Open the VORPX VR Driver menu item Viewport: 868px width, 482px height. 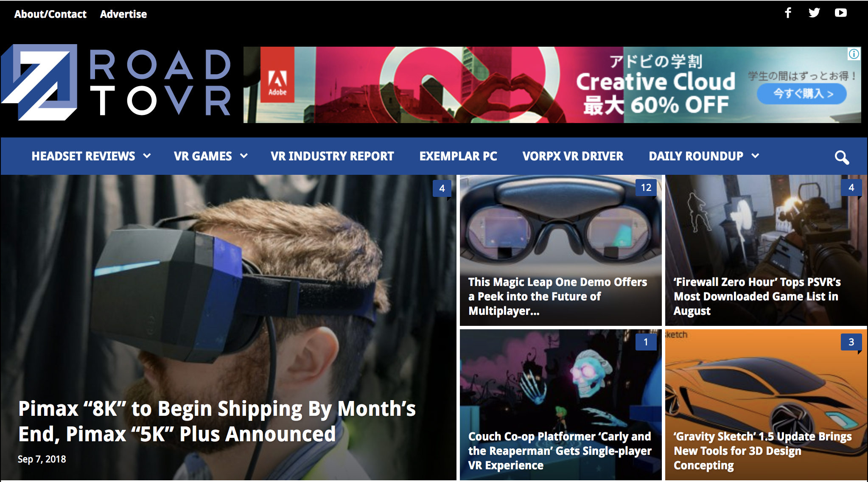point(573,156)
